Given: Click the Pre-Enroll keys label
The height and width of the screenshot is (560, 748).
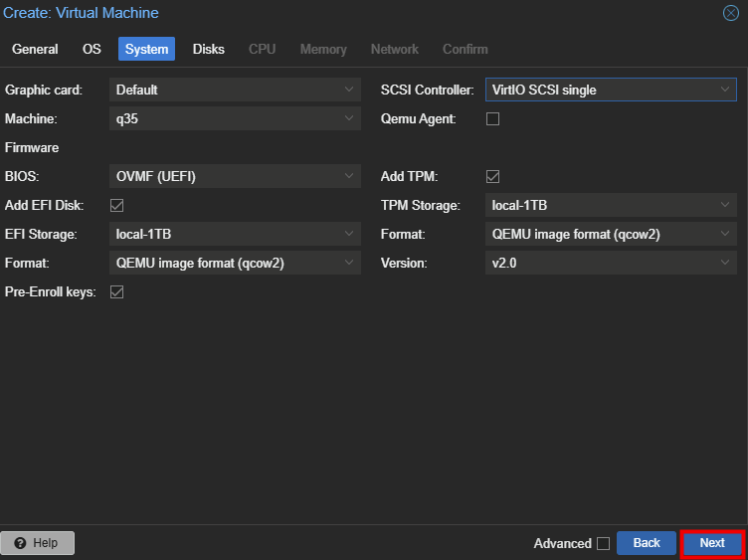Looking at the screenshot, I should (50, 291).
